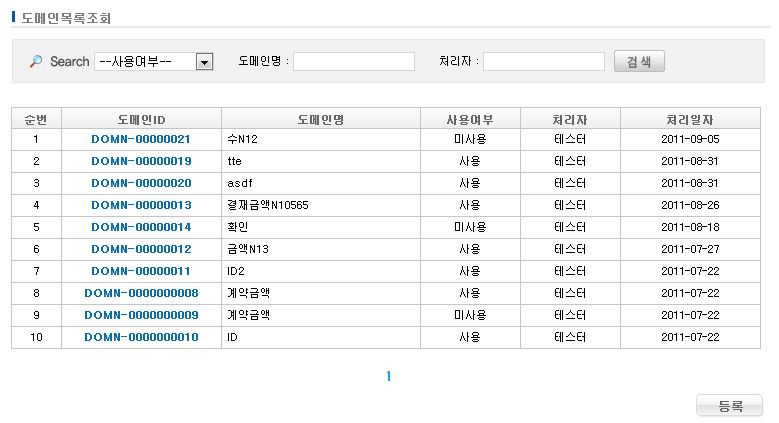The height and width of the screenshot is (423, 779).
Task: Open domain link DOMN-00000020
Action: 141,183
